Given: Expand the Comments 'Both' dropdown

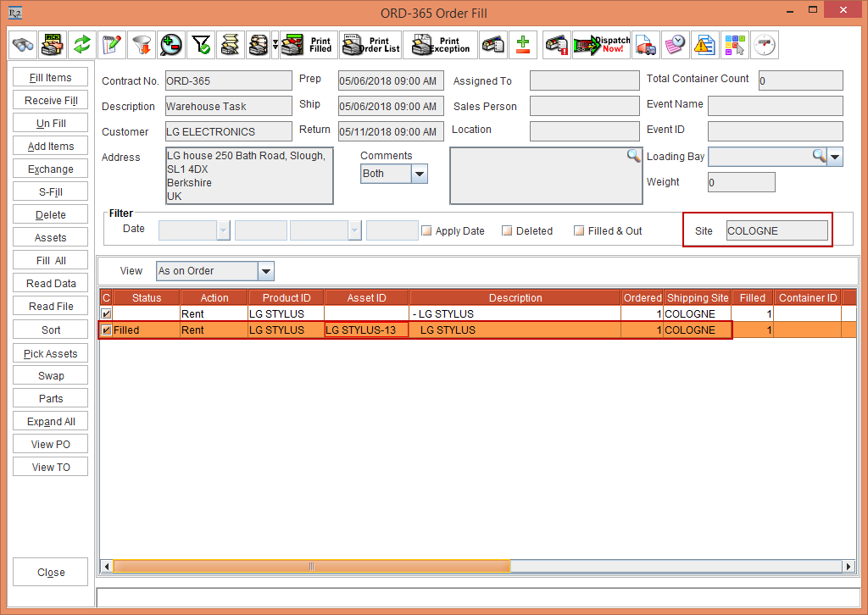Looking at the screenshot, I should click(x=419, y=174).
